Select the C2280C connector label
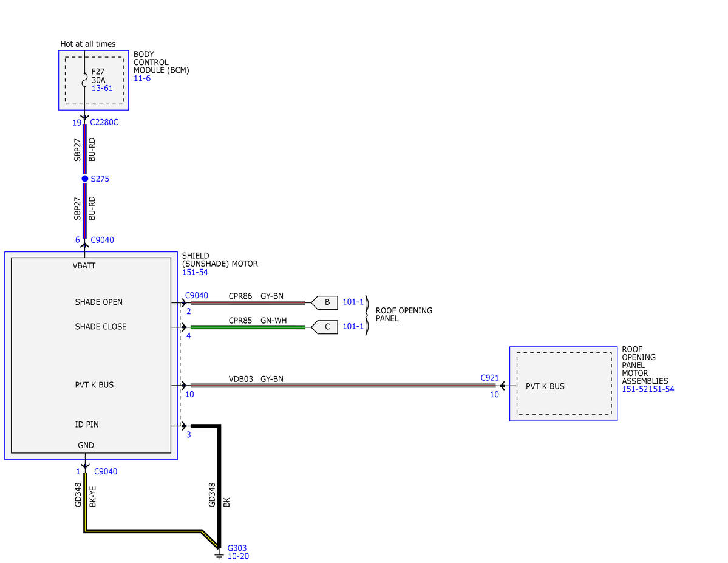 pyautogui.click(x=104, y=122)
